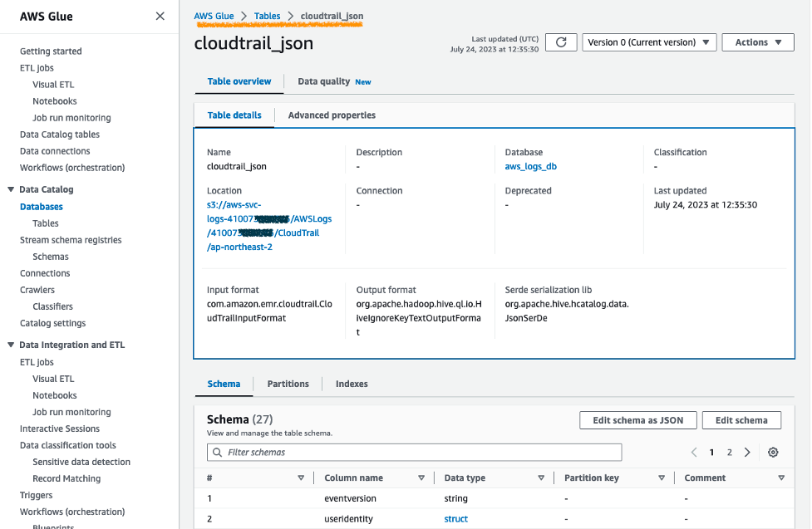Open the Actions dropdown menu
Viewport: 812px width, 529px height.
(758, 42)
